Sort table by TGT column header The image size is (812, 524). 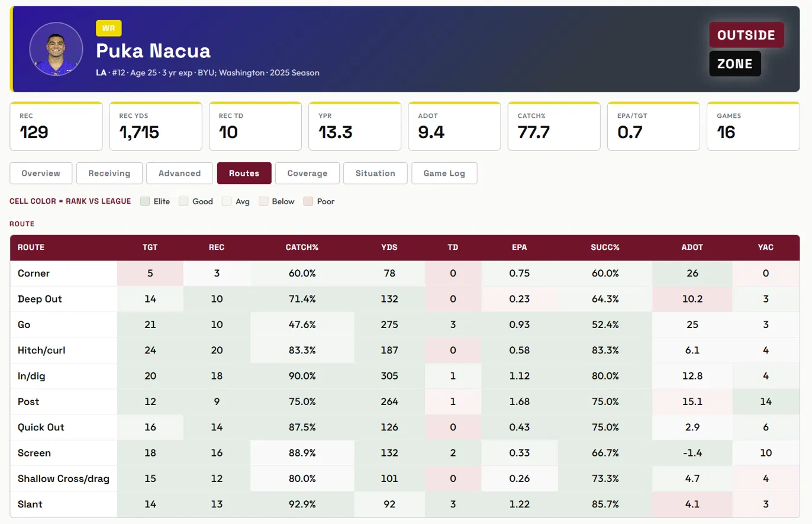tap(150, 247)
